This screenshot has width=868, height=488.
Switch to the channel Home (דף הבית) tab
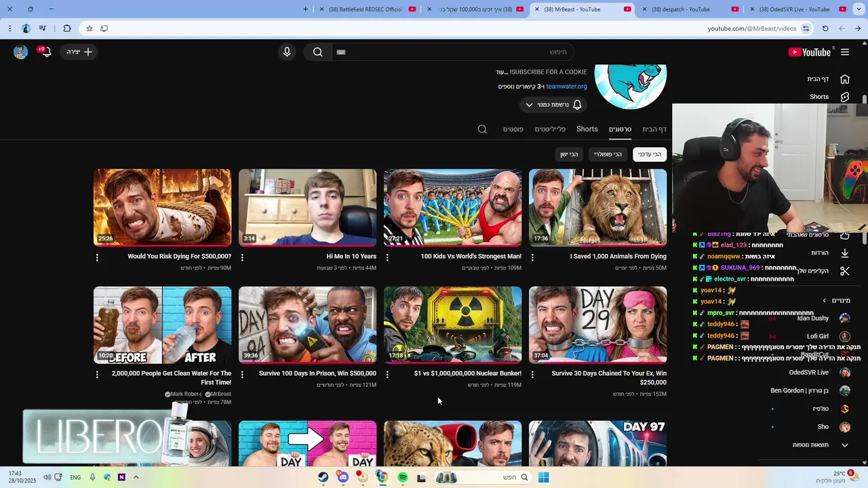654,129
